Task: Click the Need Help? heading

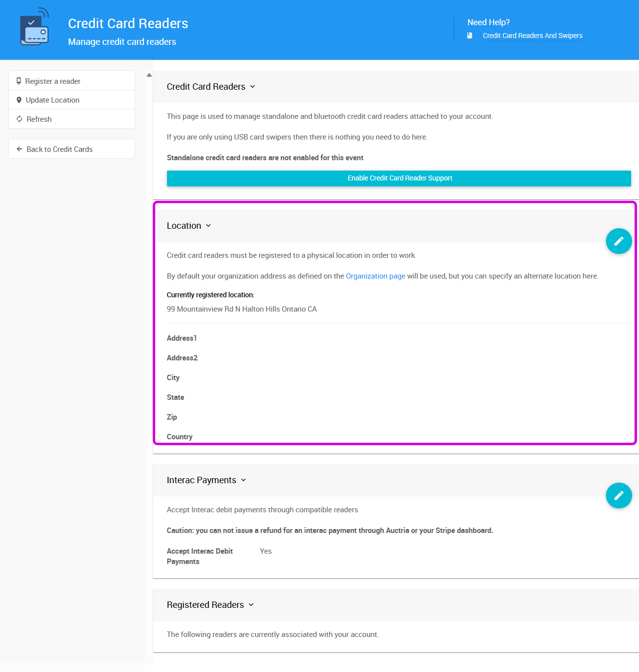Action: pos(488,22)
